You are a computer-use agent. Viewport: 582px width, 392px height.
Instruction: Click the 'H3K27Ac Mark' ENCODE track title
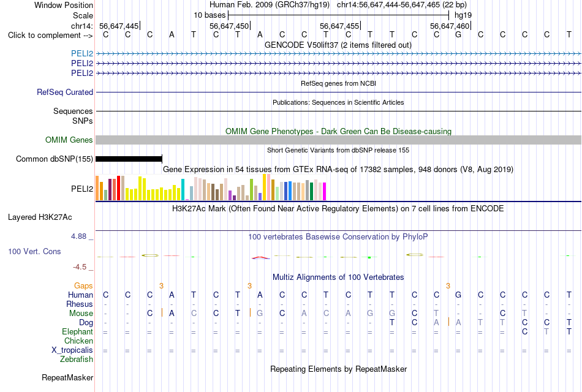pyautogui.click(x=338, y=209)
